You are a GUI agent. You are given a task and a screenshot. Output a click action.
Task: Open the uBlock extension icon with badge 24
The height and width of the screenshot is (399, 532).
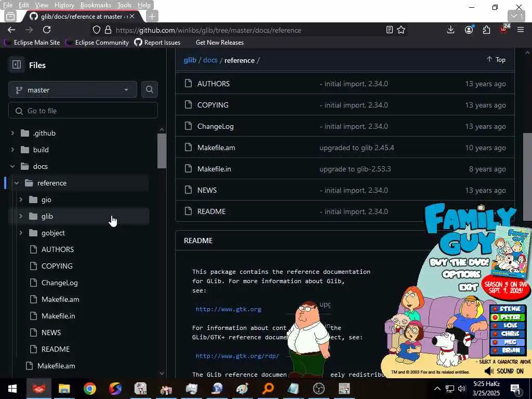pyautogui.click(x=504, y=29)
